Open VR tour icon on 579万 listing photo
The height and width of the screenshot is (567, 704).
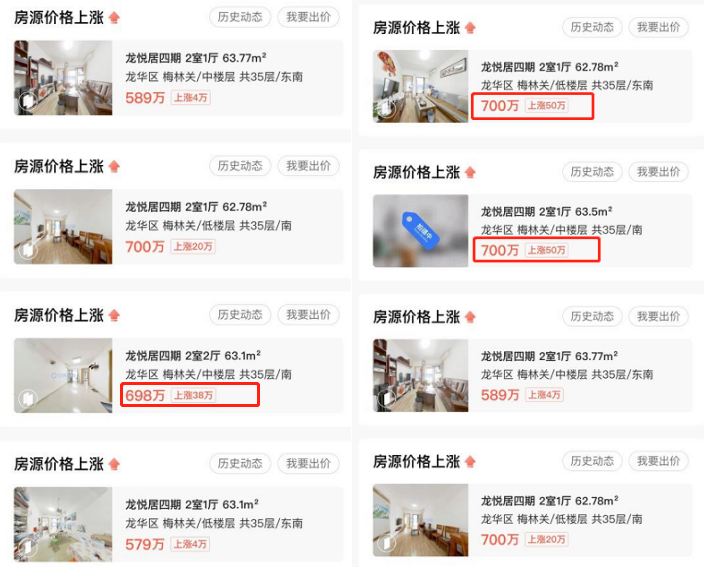27,547
